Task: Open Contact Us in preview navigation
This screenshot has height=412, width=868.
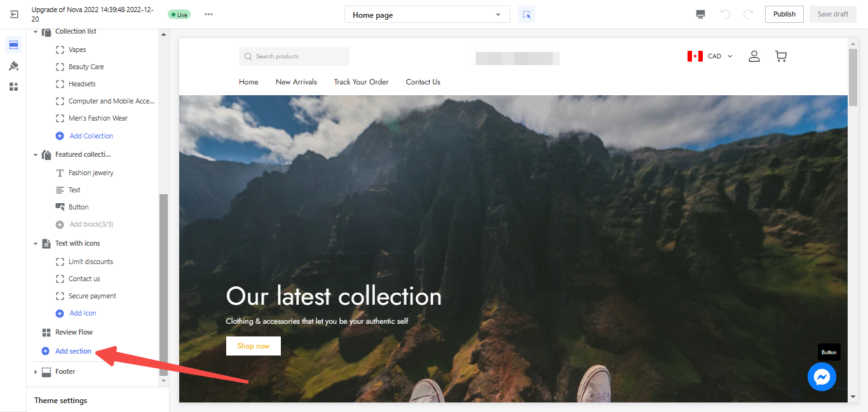Action: point(423,82)
